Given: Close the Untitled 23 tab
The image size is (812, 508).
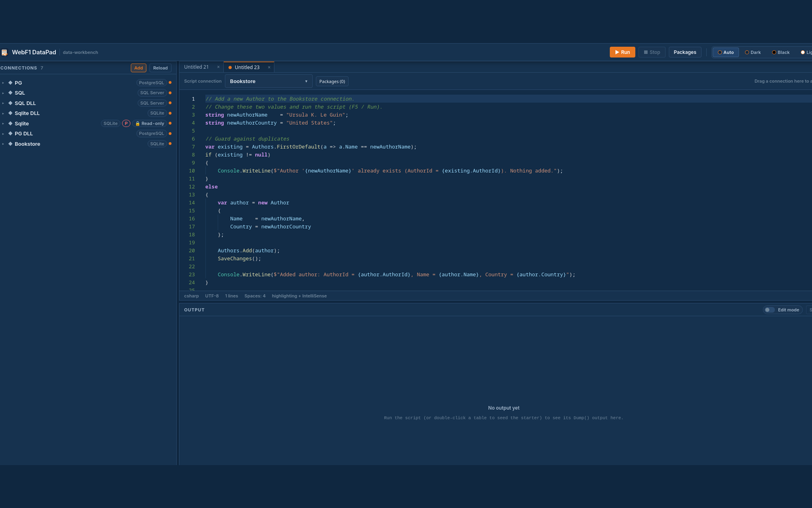Looking at the screenshot, I should [x=269, y=67].
